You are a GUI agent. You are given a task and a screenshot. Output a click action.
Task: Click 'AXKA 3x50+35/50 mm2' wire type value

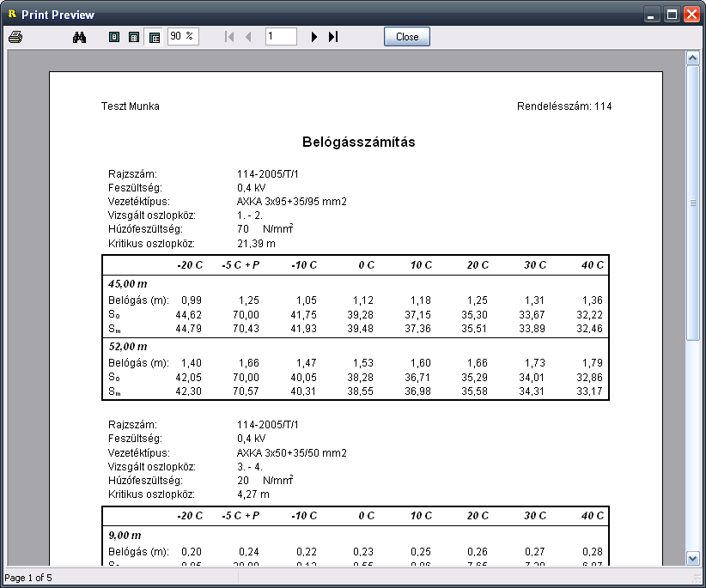click(x=292, y=453)
